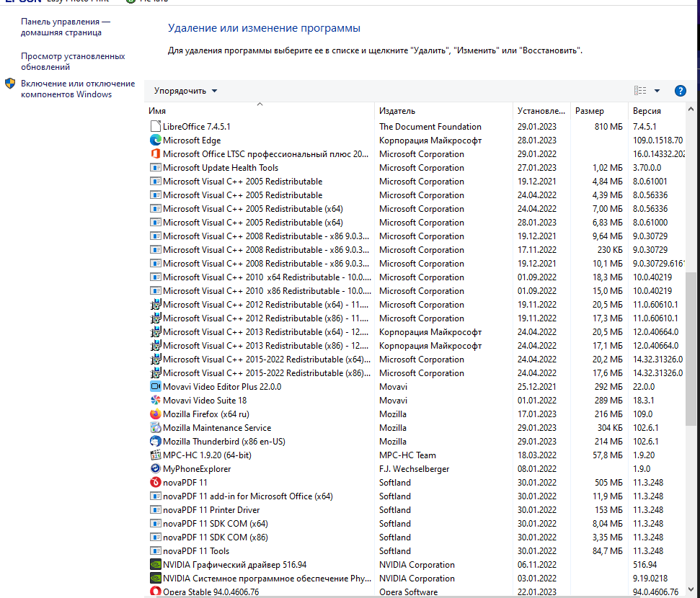Click version 516.94 cell
Viewport: 700px width, 598px height.
pos(644,565)
